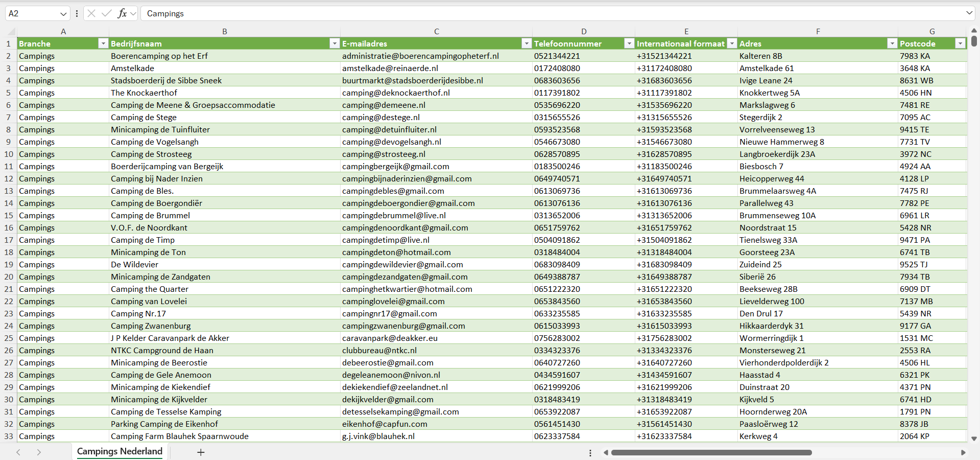Select the Campings Nederland sheet tab
Image resolution: width=980 pixels, height=460 pixels.
(x=119, y=451)
